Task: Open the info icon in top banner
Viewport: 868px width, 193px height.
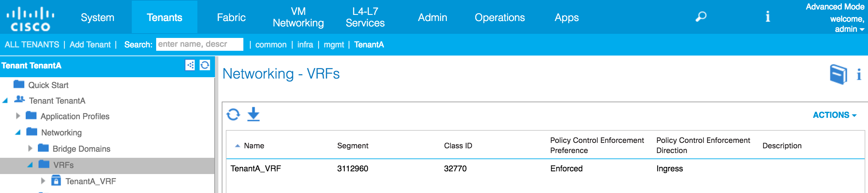Action: pyautogui.click(x=768, y=17)
